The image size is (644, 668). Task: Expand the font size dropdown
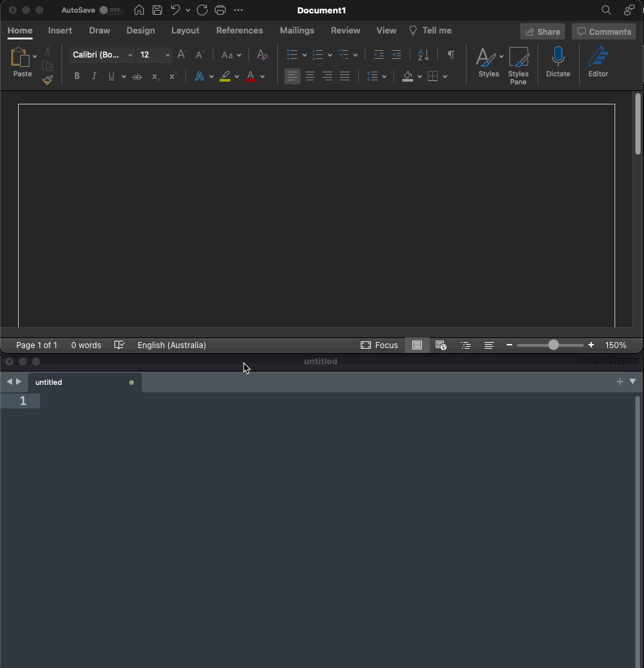pyautogui.click(x=167, y=55)
